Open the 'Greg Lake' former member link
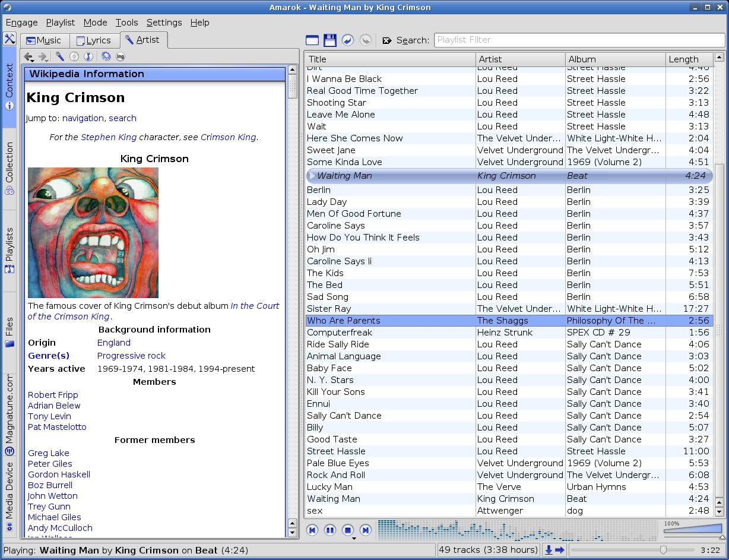The height and width of the screenshot is (560, 729). click(49, 453)
